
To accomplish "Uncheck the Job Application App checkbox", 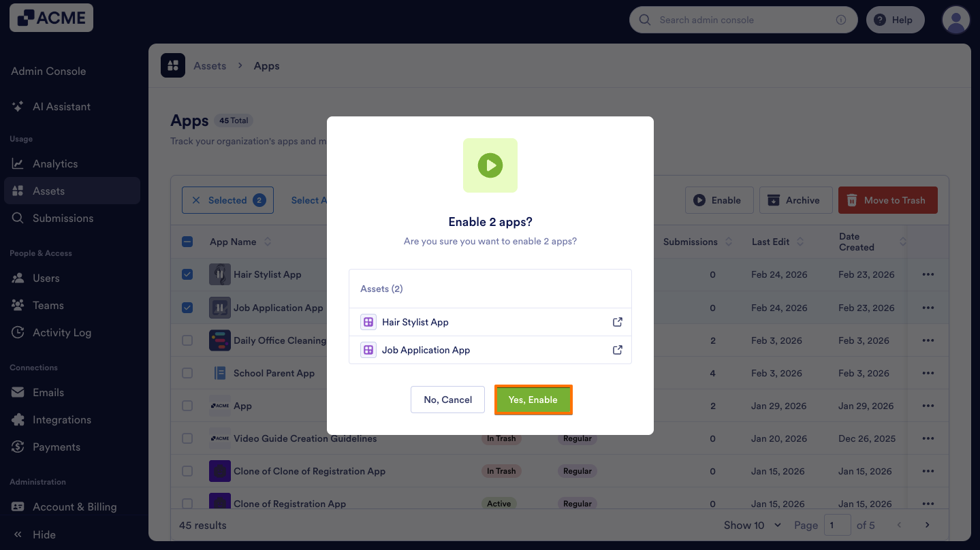I will (187, 308).
